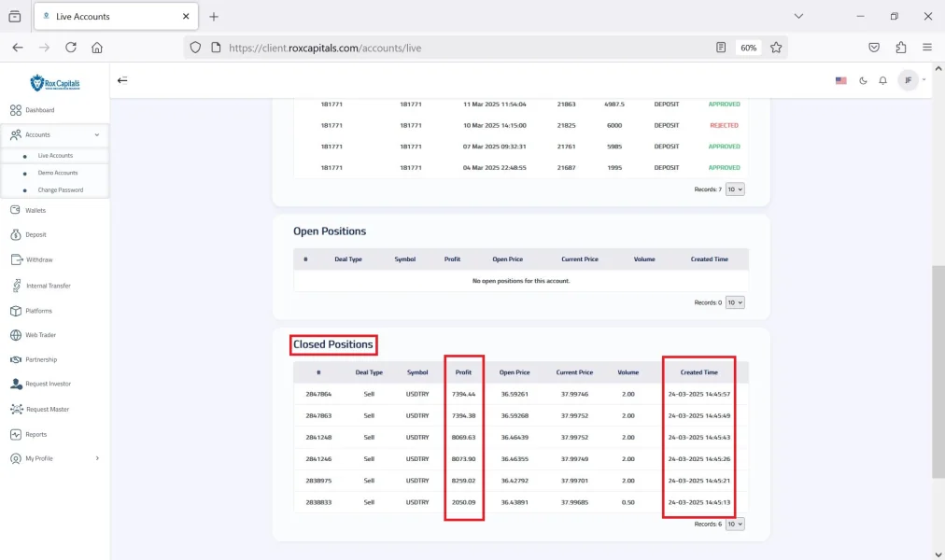The height and width of the screenshot is (560, 945).
Task: Click the Partnership handshake icon
Action: (x=16, y=359)
